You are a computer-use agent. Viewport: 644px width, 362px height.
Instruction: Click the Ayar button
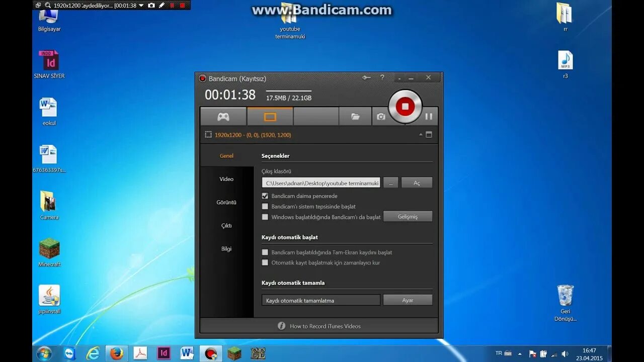tap(408, 300)
